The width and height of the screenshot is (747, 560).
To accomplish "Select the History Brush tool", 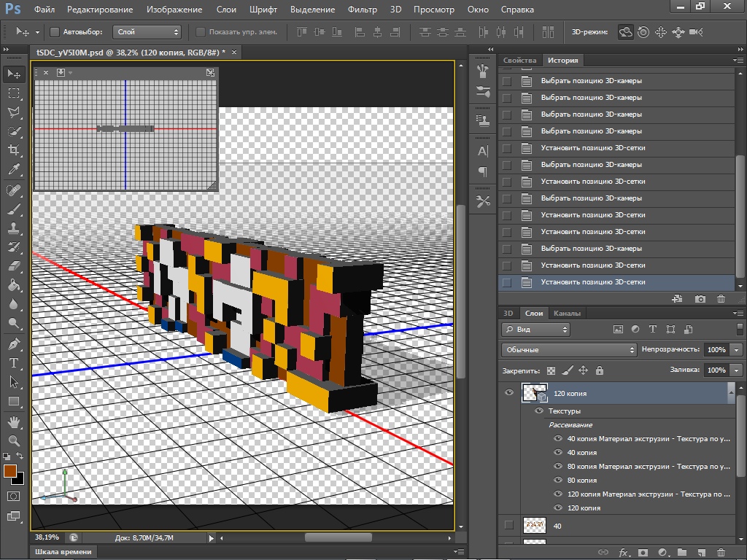I will [x=14, y=247].
